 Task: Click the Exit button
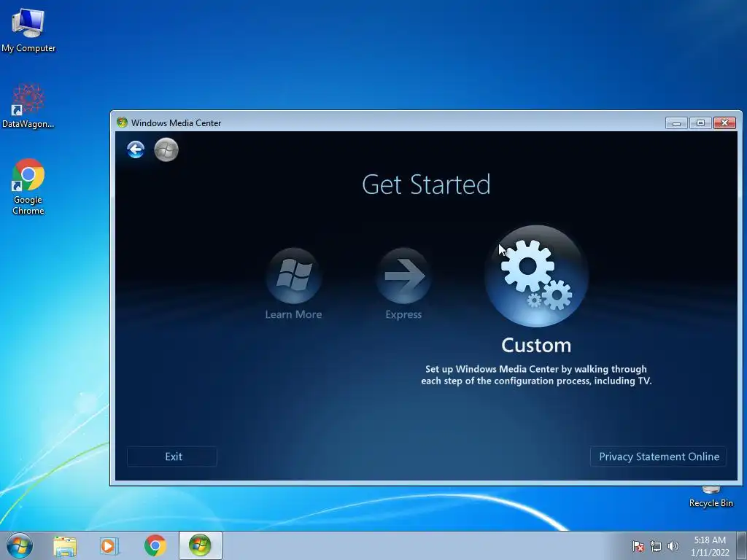[172, 456]
